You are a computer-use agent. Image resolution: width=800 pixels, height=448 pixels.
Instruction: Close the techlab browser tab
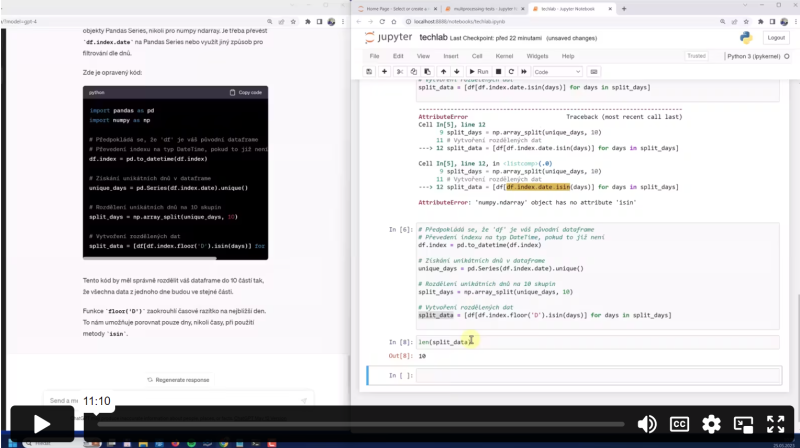610,9
